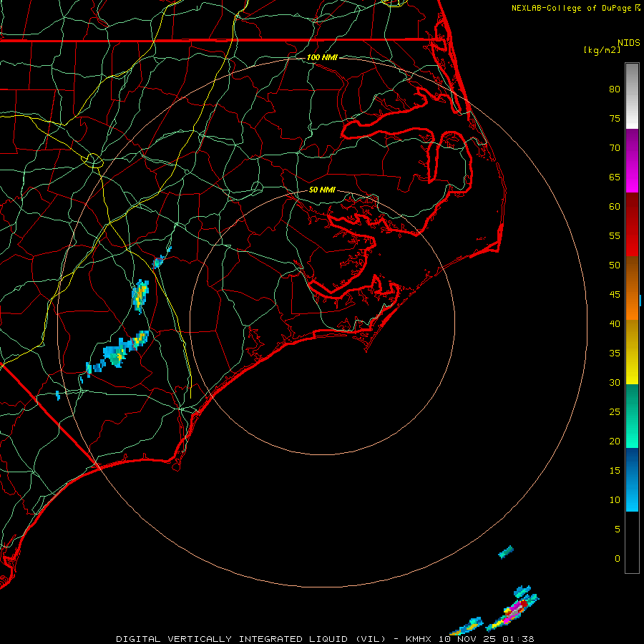
Task: Click the scale value 55
Action: click(x=615, y=236)
